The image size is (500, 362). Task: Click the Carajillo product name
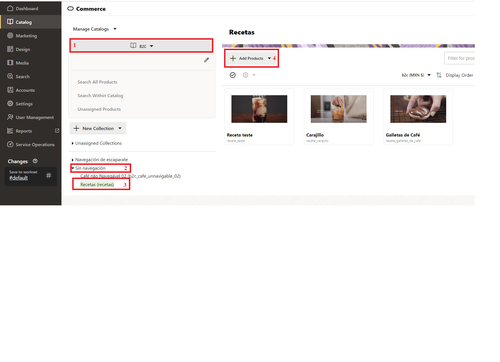point(315,135)
